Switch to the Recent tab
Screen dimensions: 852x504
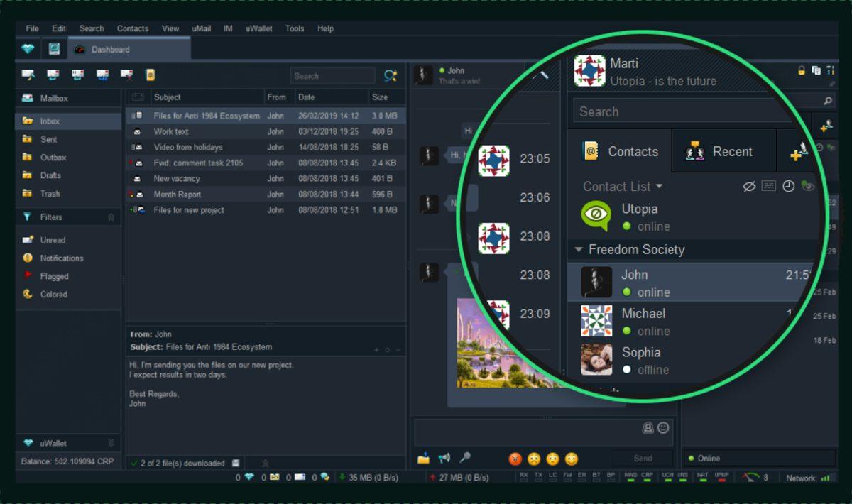click(x=724, y=150)
